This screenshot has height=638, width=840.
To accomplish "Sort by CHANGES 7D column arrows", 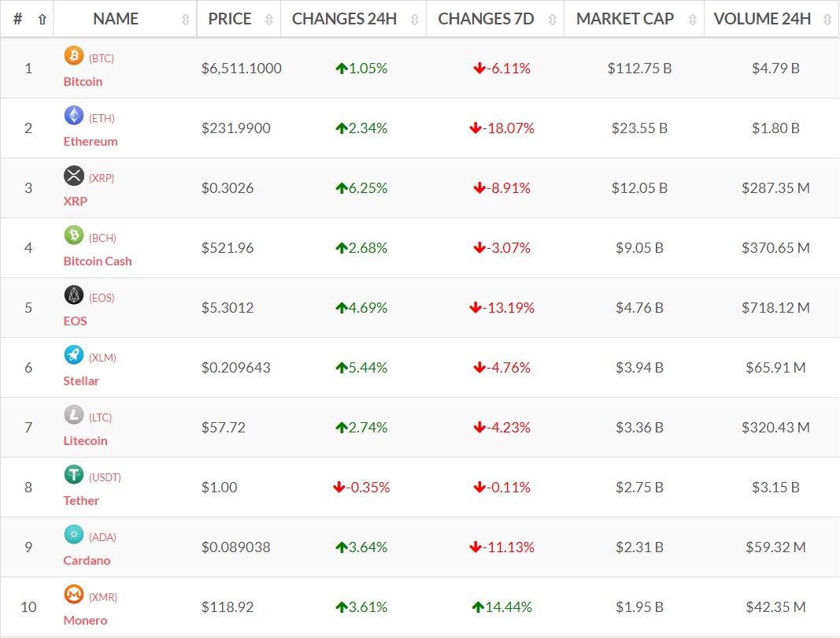I will (x=553, y=20).
